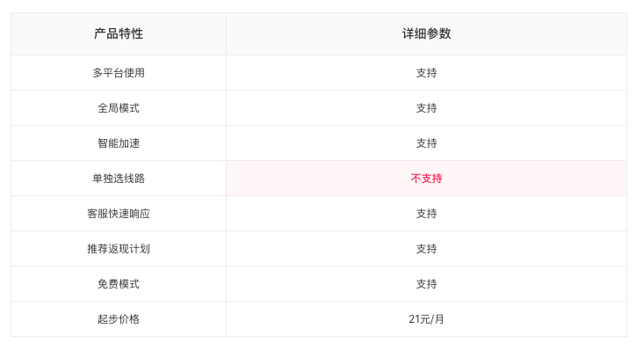Click the 产品特性 column header
This screenshot has width=644, height=358.
pyautogui.click(x=119, y=33)
